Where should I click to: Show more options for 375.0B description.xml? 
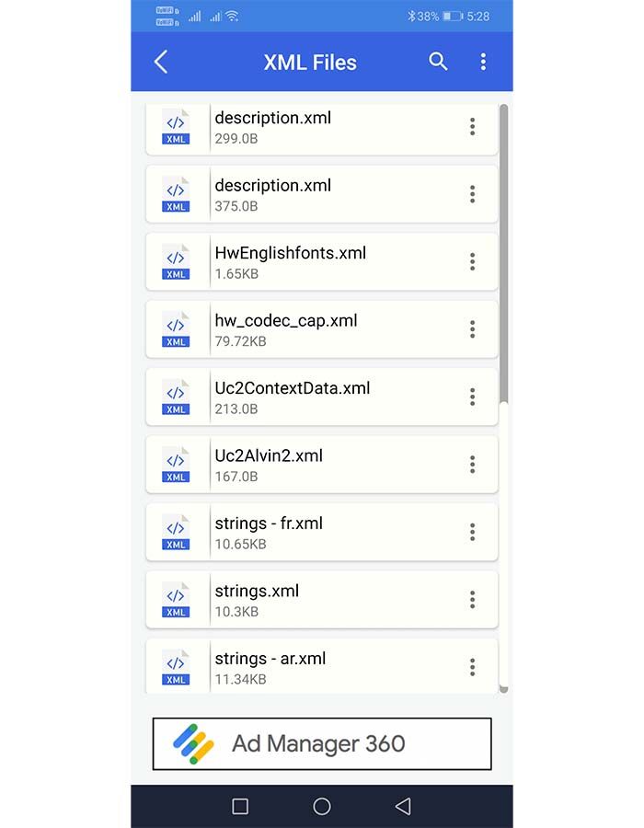pos(472,194)
